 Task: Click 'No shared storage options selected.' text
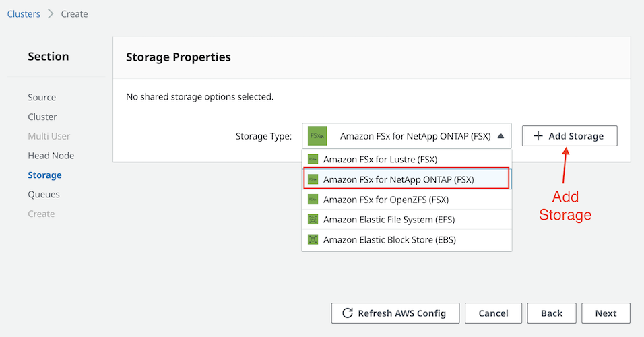pyautogui.click(x=199, y=97)
